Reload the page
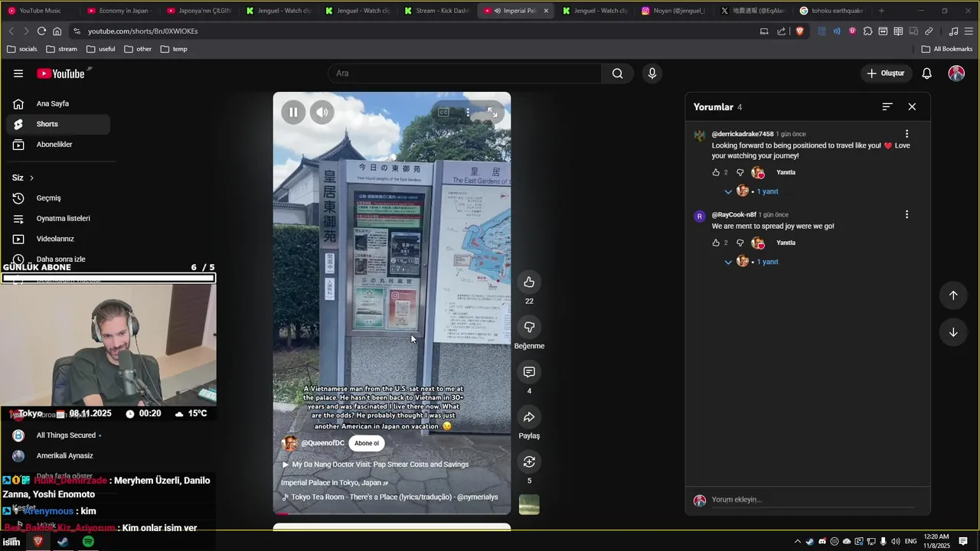Screen dimensions: 980x551 (x=41, y=31)
